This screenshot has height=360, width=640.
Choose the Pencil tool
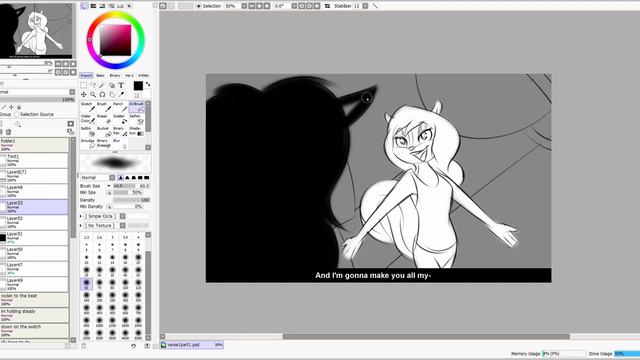click(x=120, y=107)
